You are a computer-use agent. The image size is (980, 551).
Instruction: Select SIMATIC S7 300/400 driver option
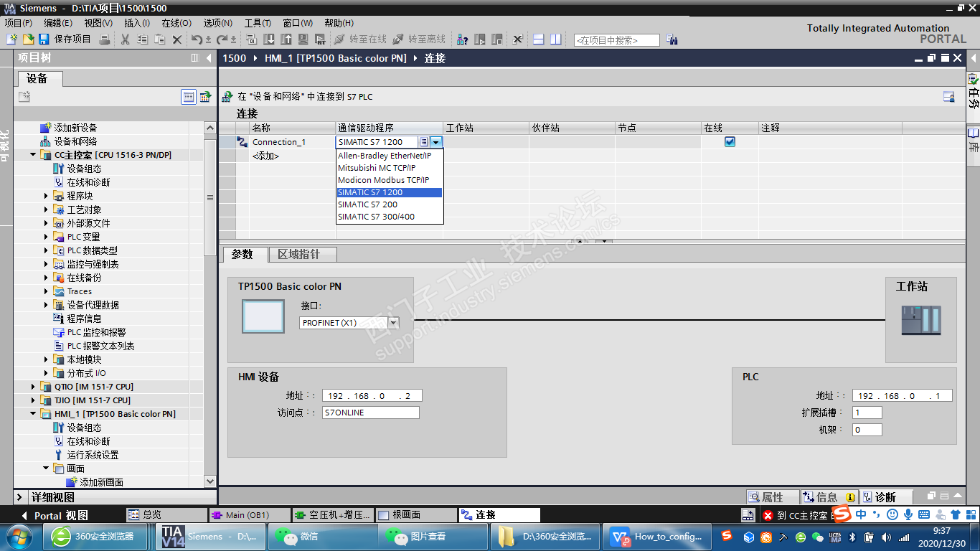click(x=390, y=217)
